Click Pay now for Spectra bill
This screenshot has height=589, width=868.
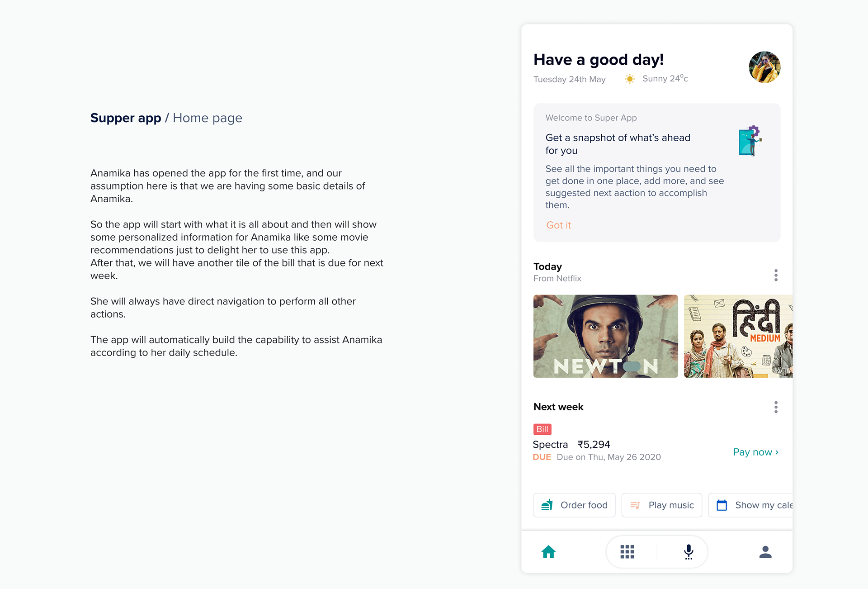click(x=755, y=452)
